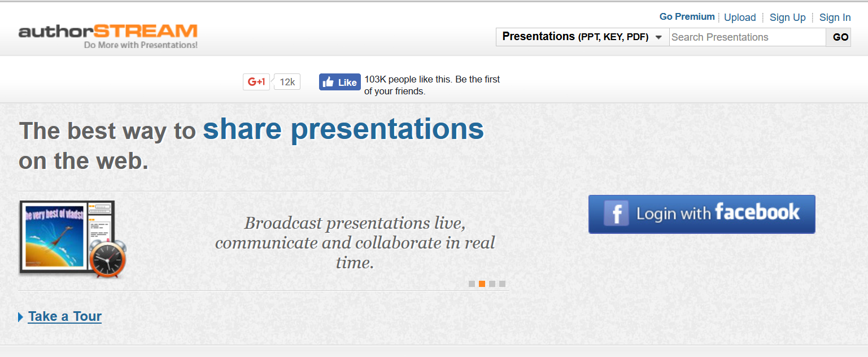Click the authorSTREAM logo
This screenshot has height=357, width=868.
tap(108, 36)
